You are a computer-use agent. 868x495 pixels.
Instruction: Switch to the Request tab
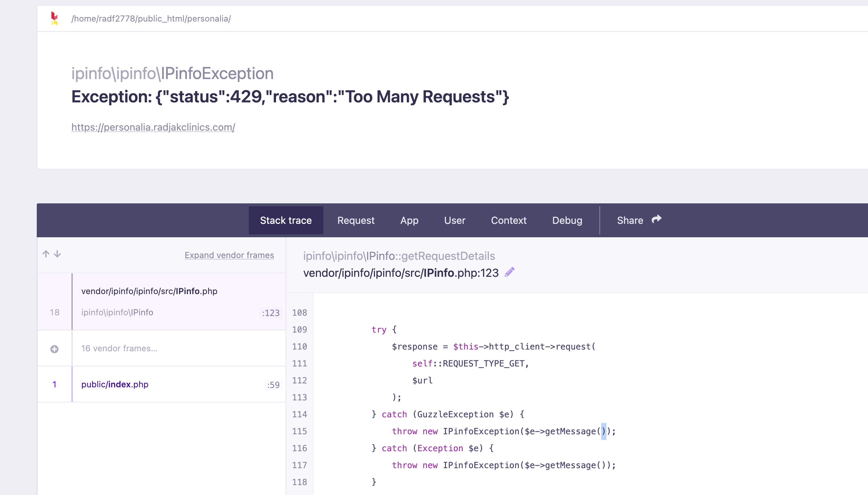(x=356, y=220)
